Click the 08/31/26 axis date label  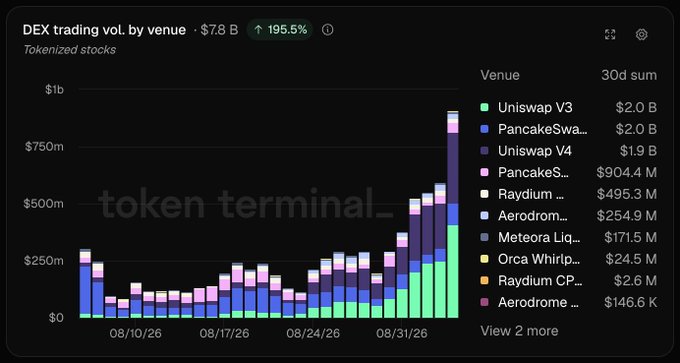tap(402, 334)
